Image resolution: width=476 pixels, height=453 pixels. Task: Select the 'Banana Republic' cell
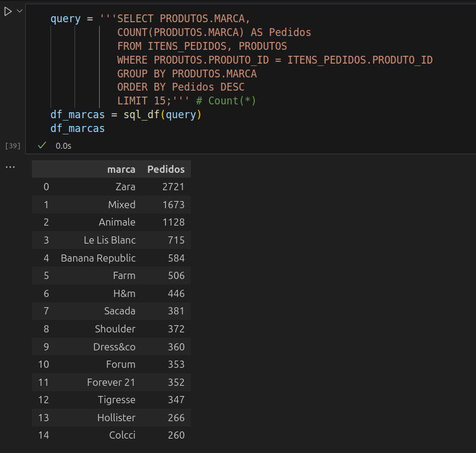pyautogui.click(x=98, y=258)
